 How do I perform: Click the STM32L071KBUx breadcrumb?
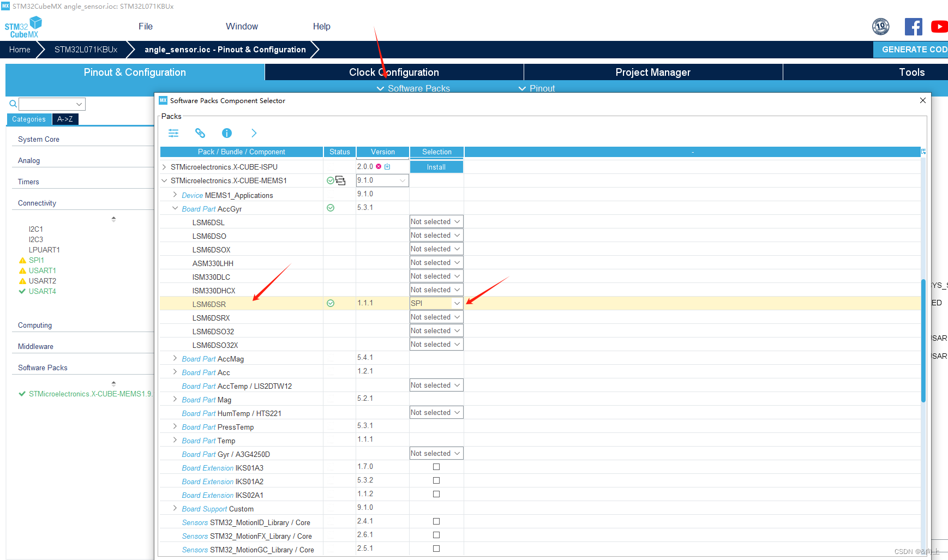coord(86,49)
